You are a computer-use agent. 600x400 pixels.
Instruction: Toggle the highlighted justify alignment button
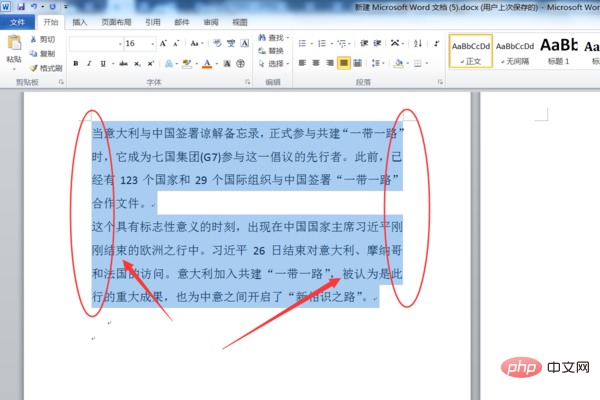click(344, 63)
